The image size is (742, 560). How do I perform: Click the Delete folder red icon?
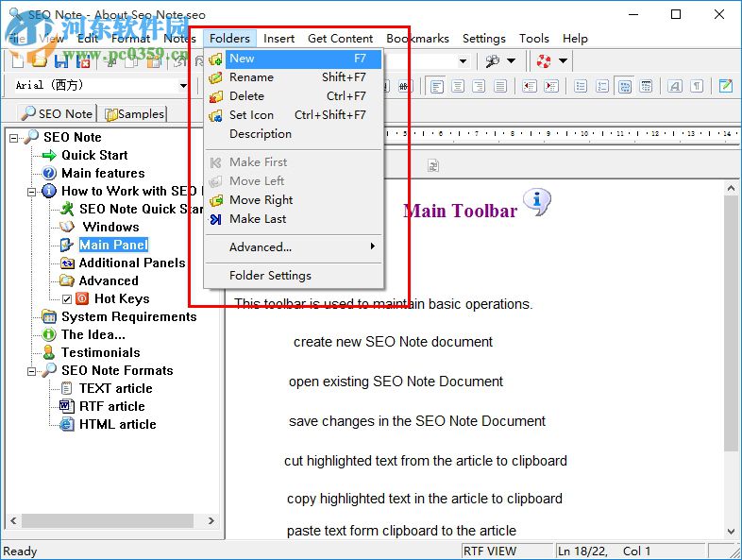click(216, 96)
